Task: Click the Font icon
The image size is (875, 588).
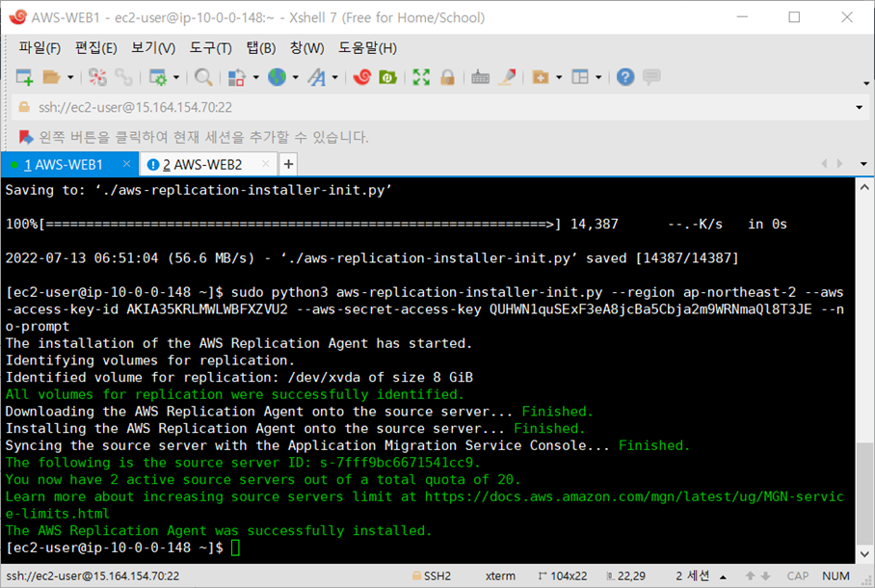Action: click(x=316, y=77)
